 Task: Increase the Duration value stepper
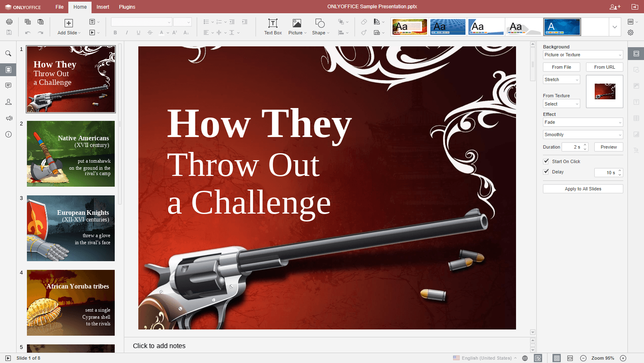point(585,145)
